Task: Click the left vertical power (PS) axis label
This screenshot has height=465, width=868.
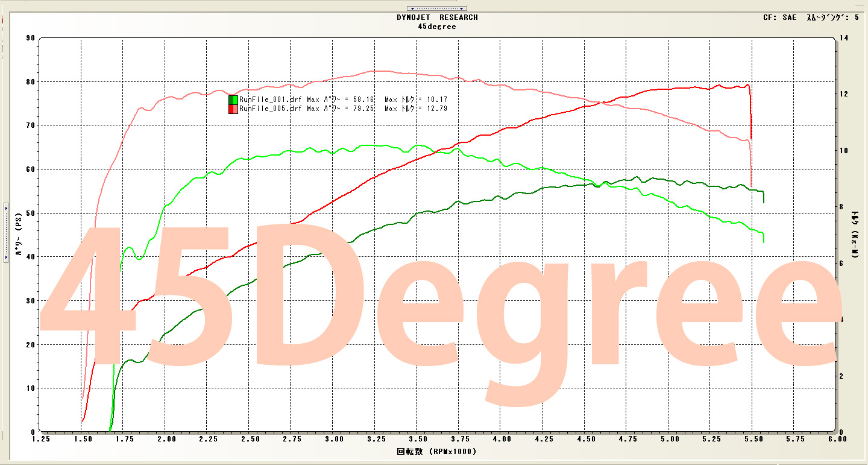Action: point(20,235)
